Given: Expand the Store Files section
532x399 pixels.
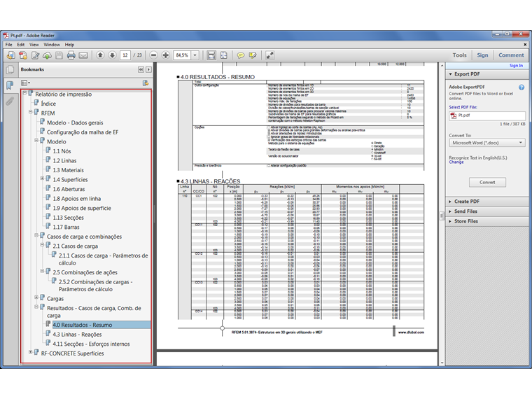Looking at the screenshot, I should 450,221.
